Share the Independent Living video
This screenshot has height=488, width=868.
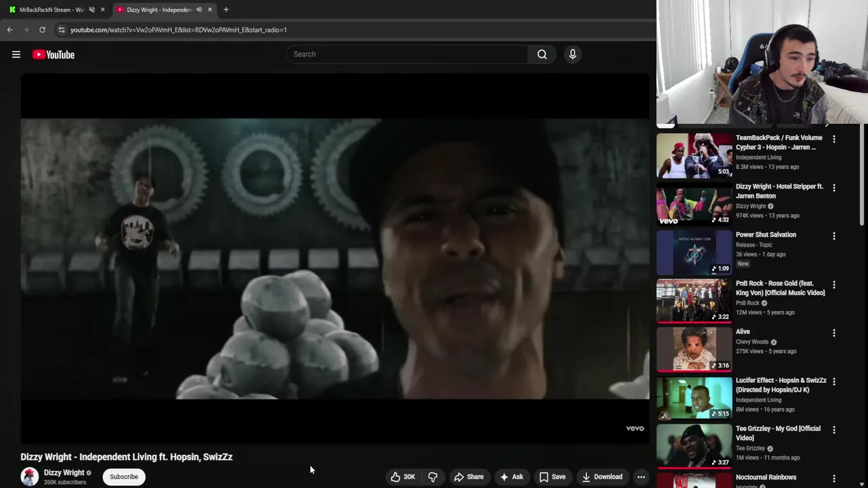point(469,476)
